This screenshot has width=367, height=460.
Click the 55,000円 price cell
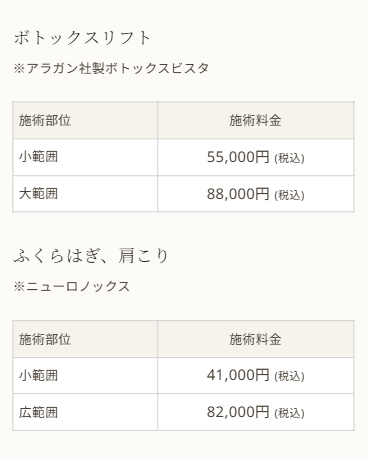point(256,157)
